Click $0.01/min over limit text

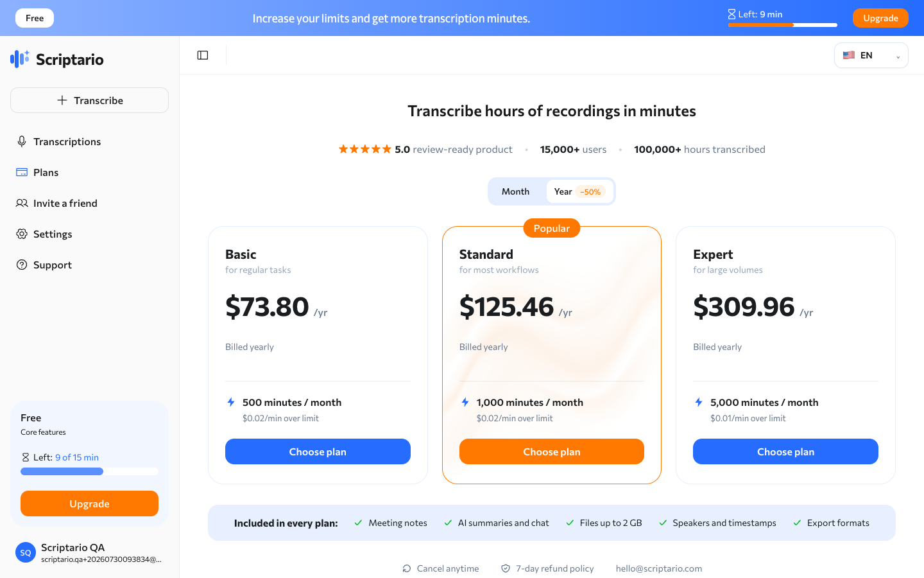(748, 418)
